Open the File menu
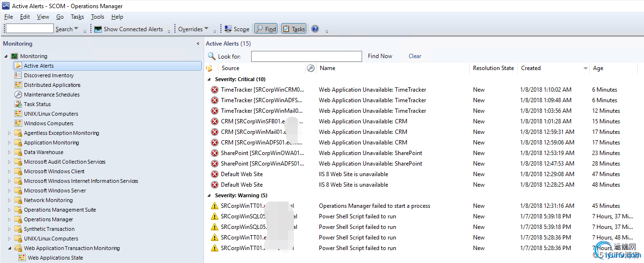Viewport: 644px width, 263px height. (9, 17)
